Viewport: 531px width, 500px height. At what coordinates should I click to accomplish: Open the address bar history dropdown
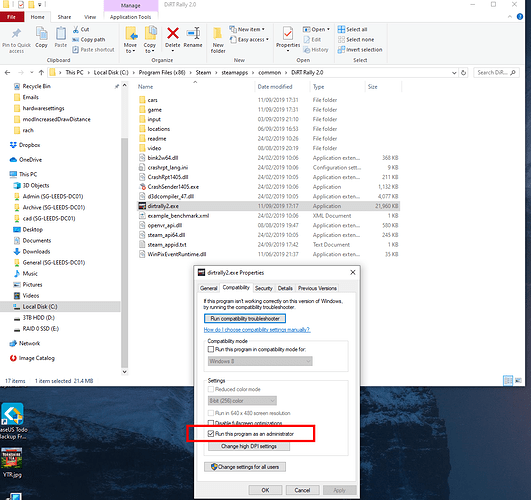click(454, 72)
